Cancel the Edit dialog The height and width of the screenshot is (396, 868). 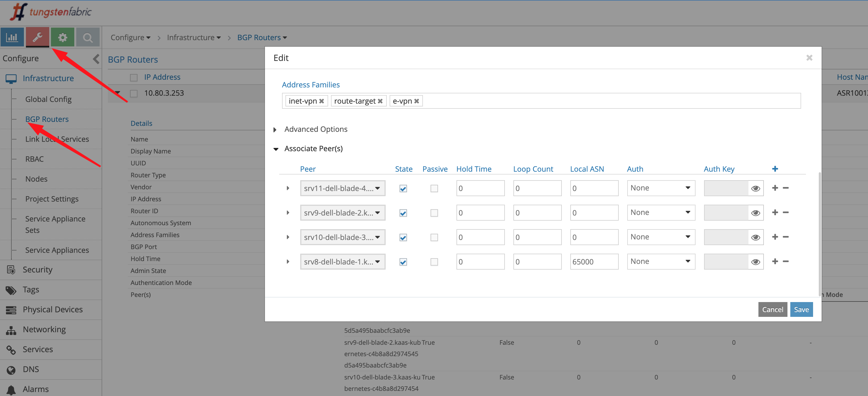pos(772,309)
